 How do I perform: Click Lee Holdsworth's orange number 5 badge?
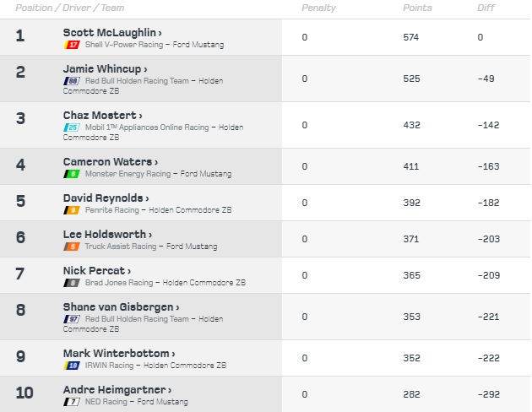[x=72, y=247]
